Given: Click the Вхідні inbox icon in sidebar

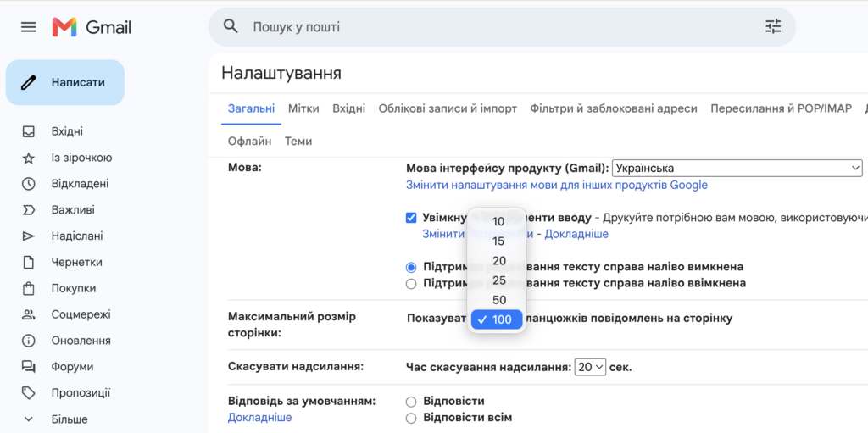Looking at the screenshot, I should [x=28, y=132].
